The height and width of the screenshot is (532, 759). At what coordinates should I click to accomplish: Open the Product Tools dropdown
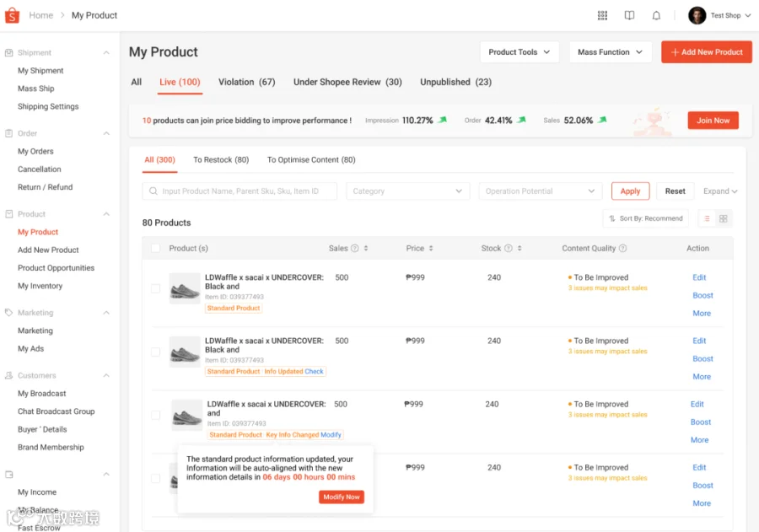(x=519, y=51)
